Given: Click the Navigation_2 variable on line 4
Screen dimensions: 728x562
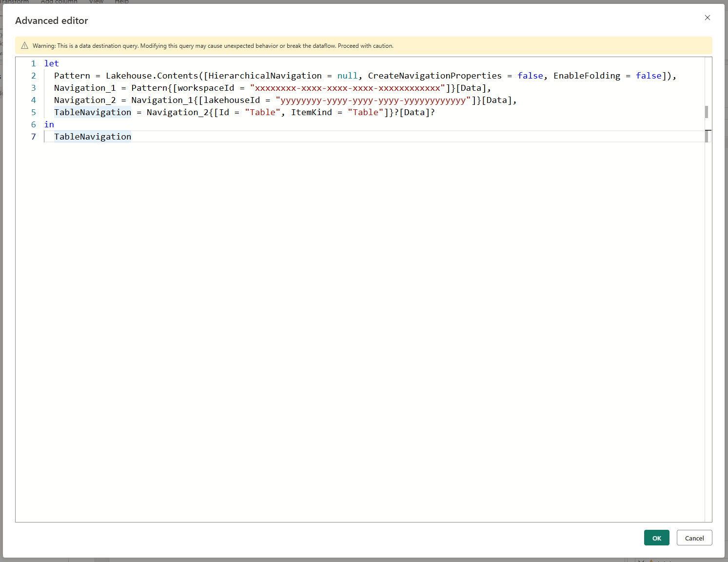Looking at the screenshot, I should coord(85,100).
